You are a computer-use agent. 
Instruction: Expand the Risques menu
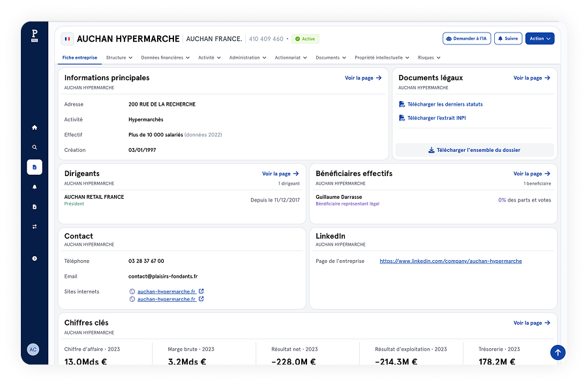tap(429, 58)
